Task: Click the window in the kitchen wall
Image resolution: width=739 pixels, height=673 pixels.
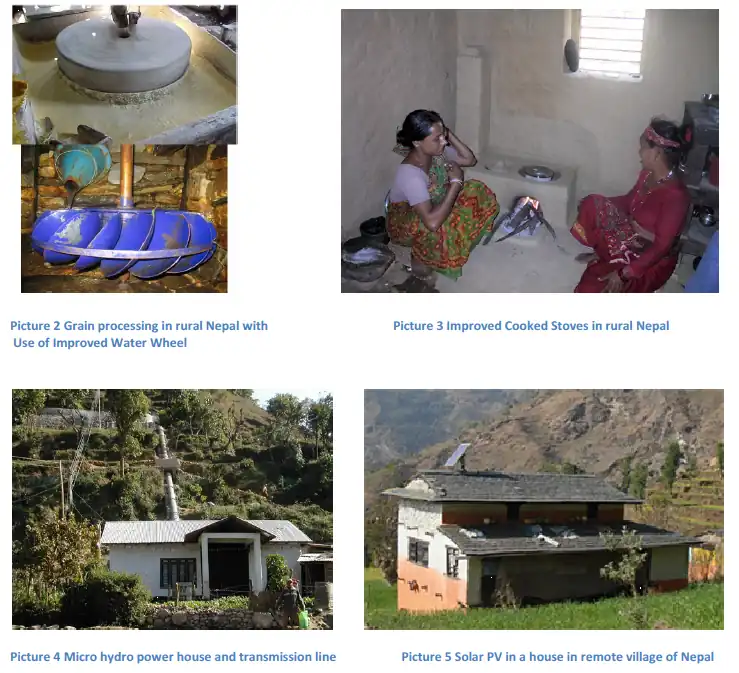Action: (x=612, y=42)
